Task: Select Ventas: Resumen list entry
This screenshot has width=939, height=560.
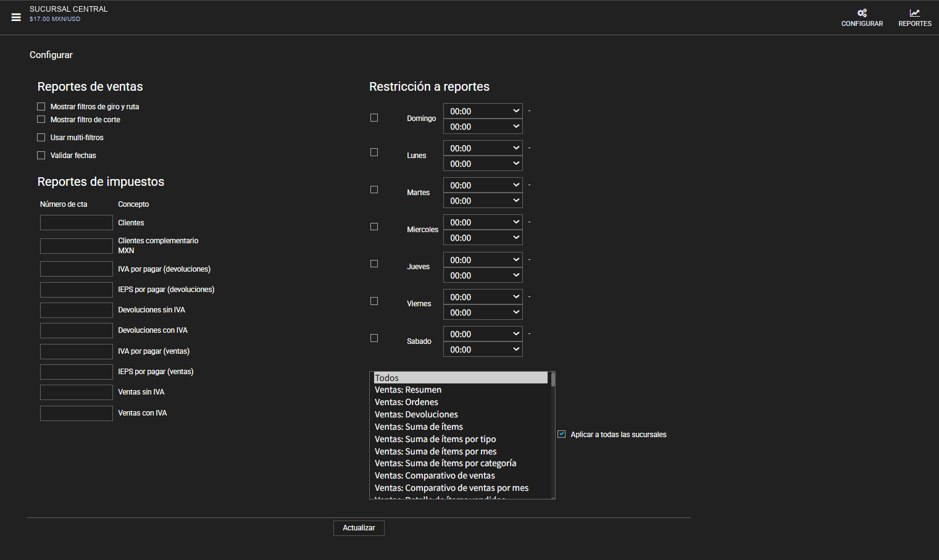Action: [x=461, y=390]
